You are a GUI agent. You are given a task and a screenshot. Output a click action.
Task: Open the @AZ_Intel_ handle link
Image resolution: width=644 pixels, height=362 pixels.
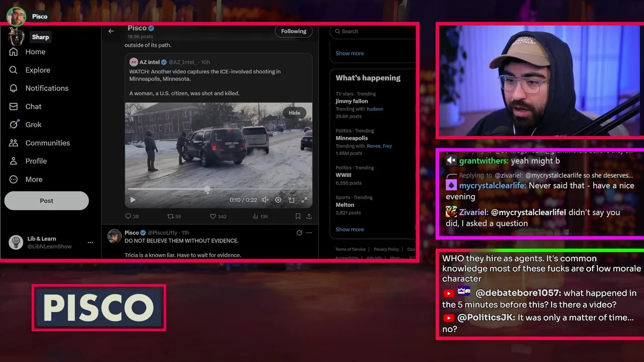click(183, 62)
